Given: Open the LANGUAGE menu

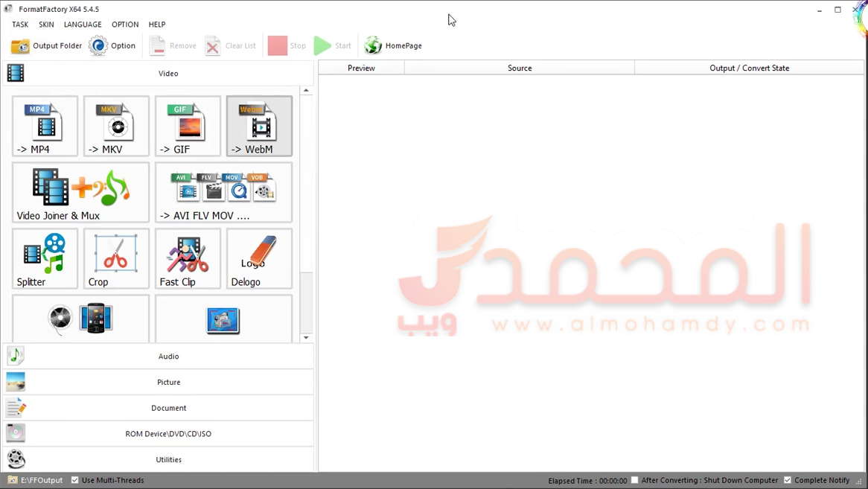Looking at the screenshot, I should point(83,25).
